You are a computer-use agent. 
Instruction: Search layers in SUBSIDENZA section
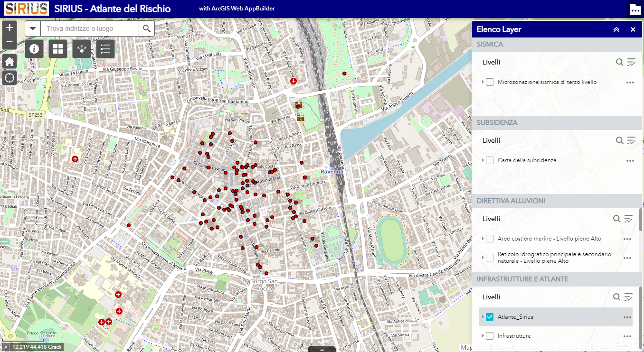click(619, 140)
